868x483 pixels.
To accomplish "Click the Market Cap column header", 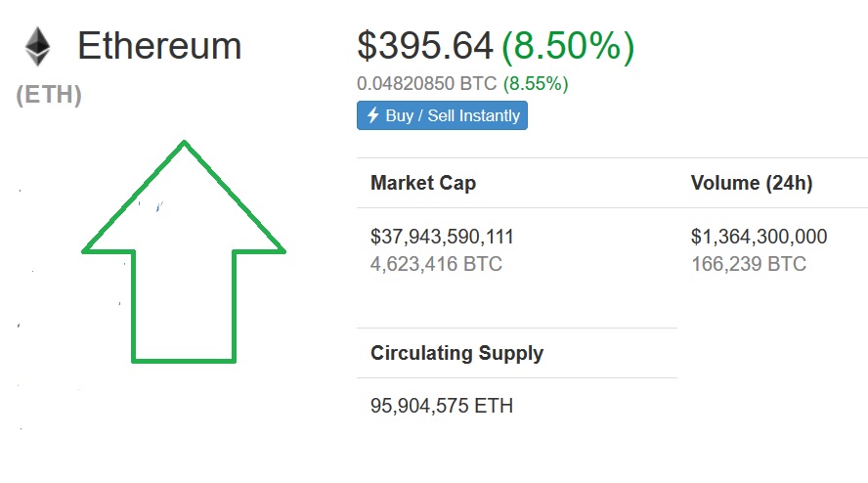I will tap(423, 183).
